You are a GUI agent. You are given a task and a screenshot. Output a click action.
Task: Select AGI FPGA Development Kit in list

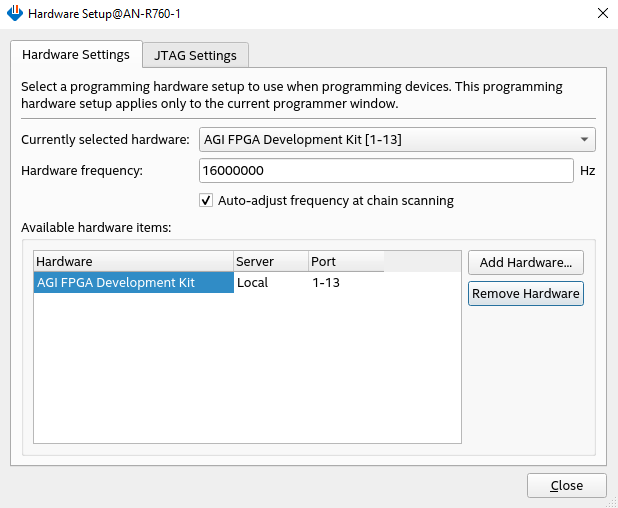point(116,283)
